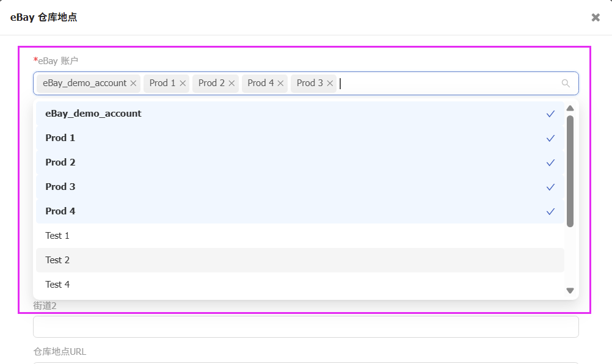This screenshot has height=364, width=612.
Task: Remove the eBay_demo_account tag
Action: [133, 83]
